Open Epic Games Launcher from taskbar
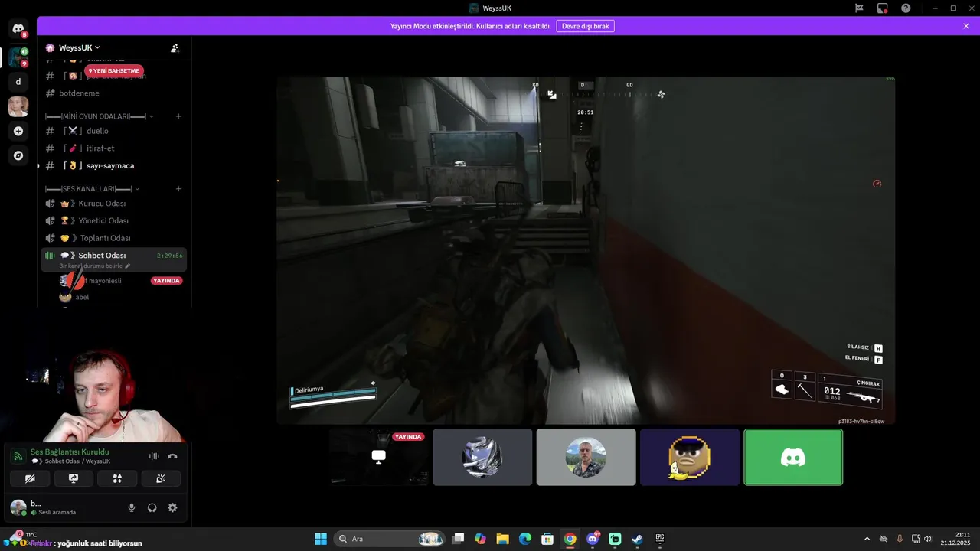Image resolution: width=980 pixels, height=551 pixels. coord(659,539)
